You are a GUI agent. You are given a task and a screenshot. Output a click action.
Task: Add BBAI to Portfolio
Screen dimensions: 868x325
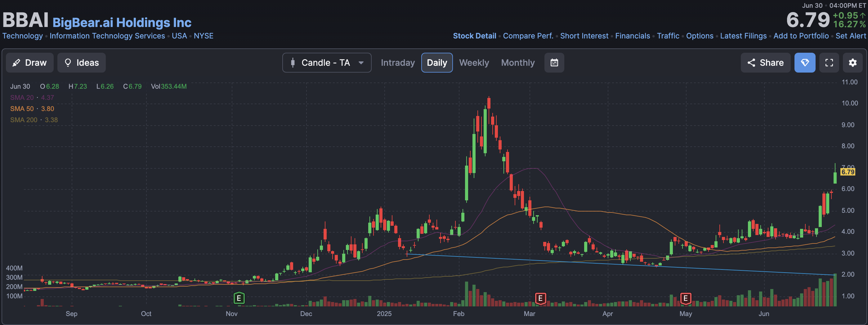(x=801, y=36)
